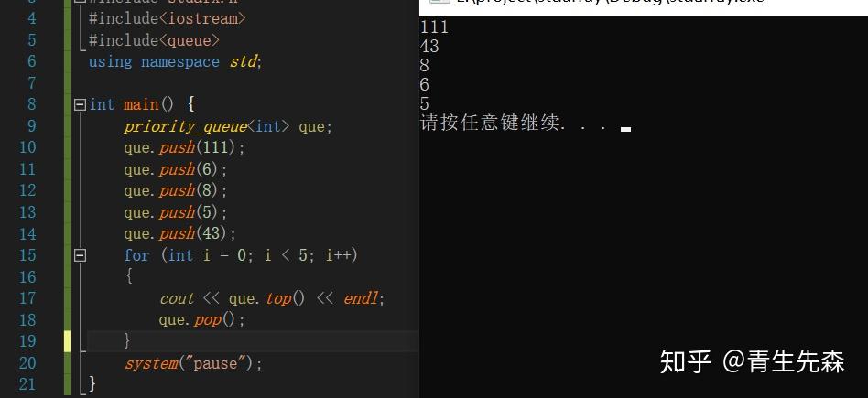Click line number 17 in the gutter
The height and width of the screenshot is (398, 868).
click(27, 298)
